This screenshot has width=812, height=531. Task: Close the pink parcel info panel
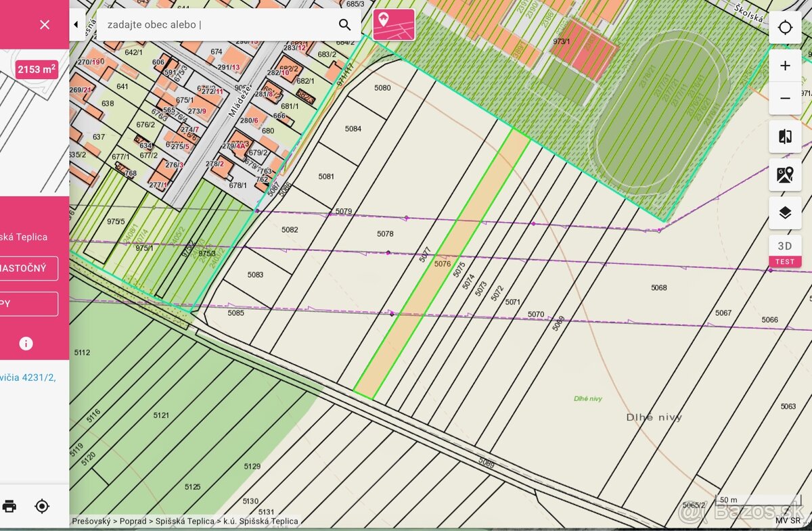tap(45, 25)
